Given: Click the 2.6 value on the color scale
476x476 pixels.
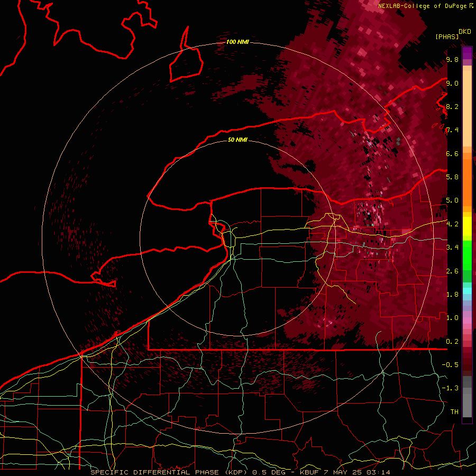Looking at the screenshot, I should point(452,271).
